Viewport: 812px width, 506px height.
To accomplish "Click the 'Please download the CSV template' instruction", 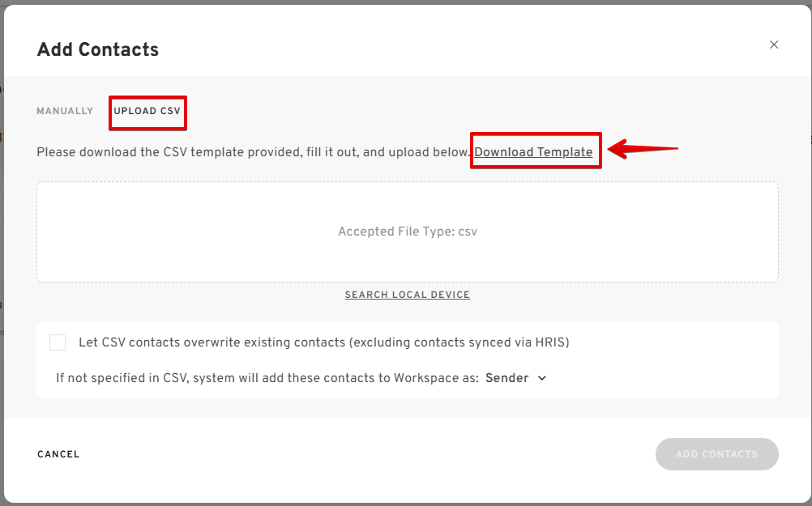I will coord(253,152).
